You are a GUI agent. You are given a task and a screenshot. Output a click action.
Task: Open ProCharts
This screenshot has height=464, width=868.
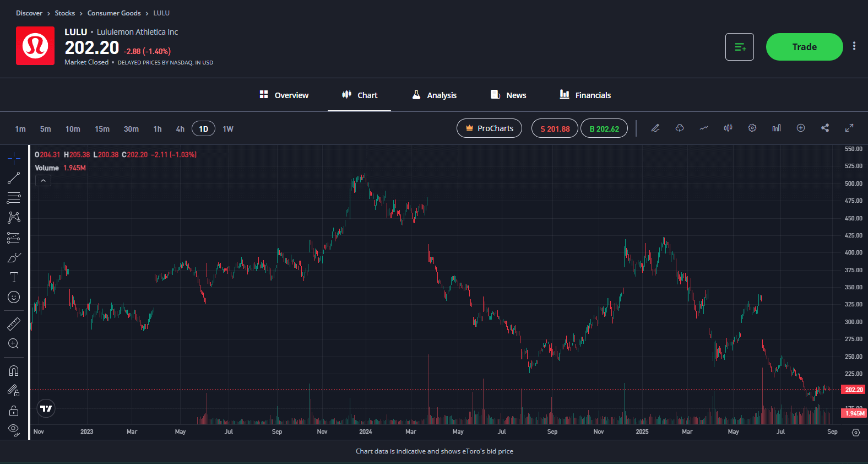click(489, 128)
